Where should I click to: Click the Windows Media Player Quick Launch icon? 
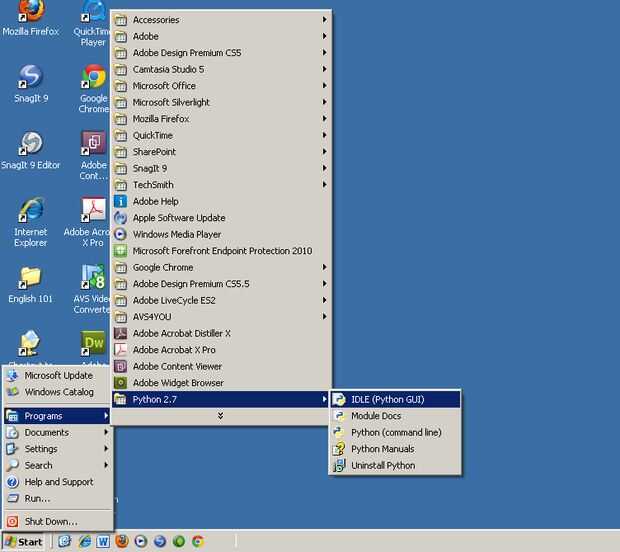141,541
